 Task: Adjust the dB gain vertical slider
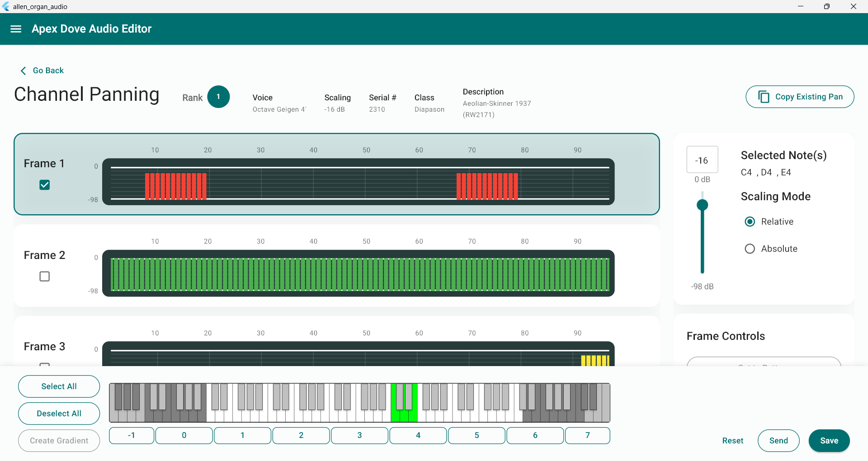click(702, 204)
